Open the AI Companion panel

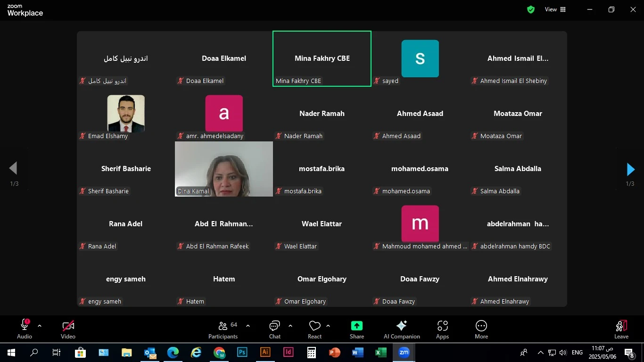(402, 326)
